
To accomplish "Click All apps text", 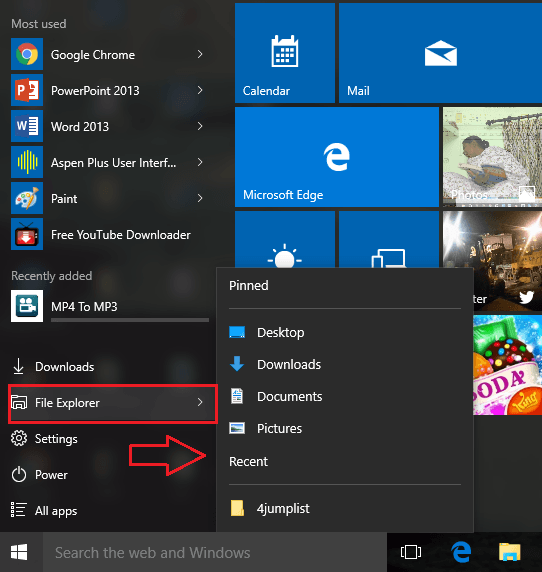I will (x=56, y=511).
